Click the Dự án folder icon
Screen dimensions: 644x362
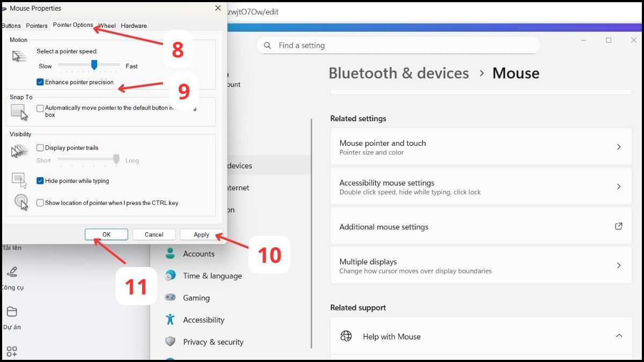tap(12, 312)
